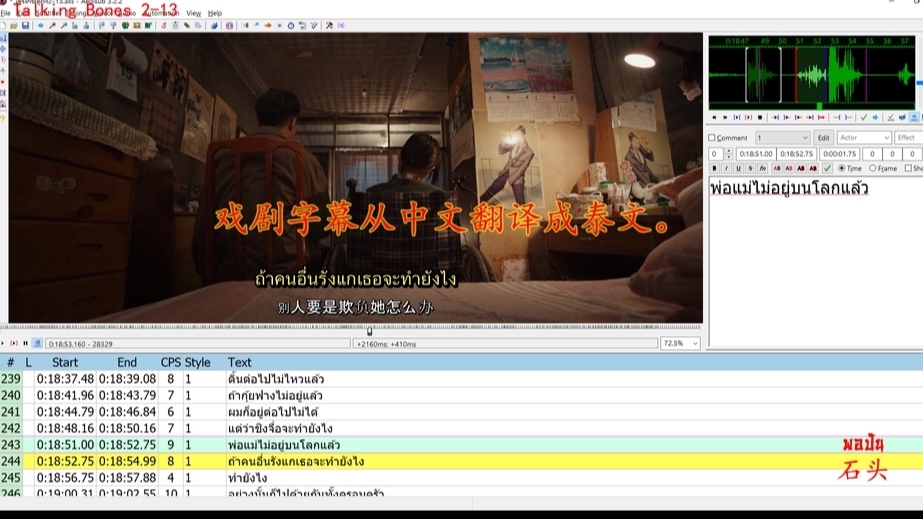Pick the shadow color AB swatch
The image size is (923, 519).
(x=813, y=168)
